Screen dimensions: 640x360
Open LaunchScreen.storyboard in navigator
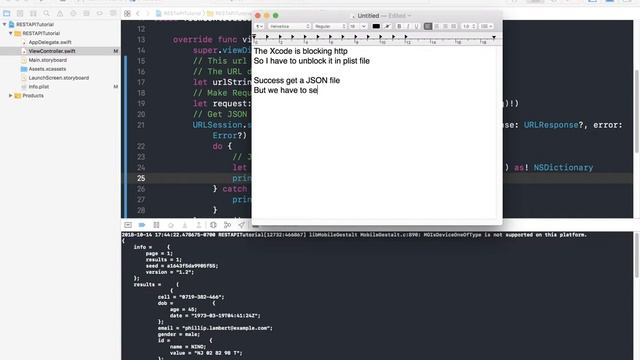coord(59,78)
